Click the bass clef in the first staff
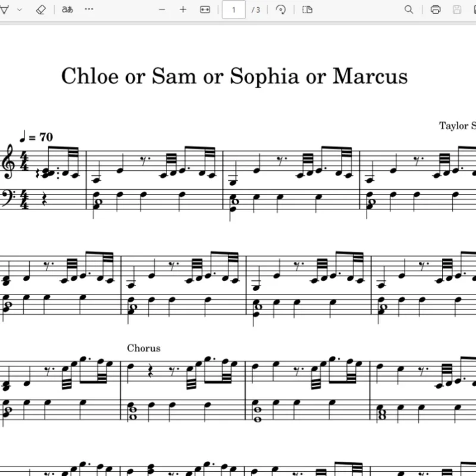 pos(8,198)
